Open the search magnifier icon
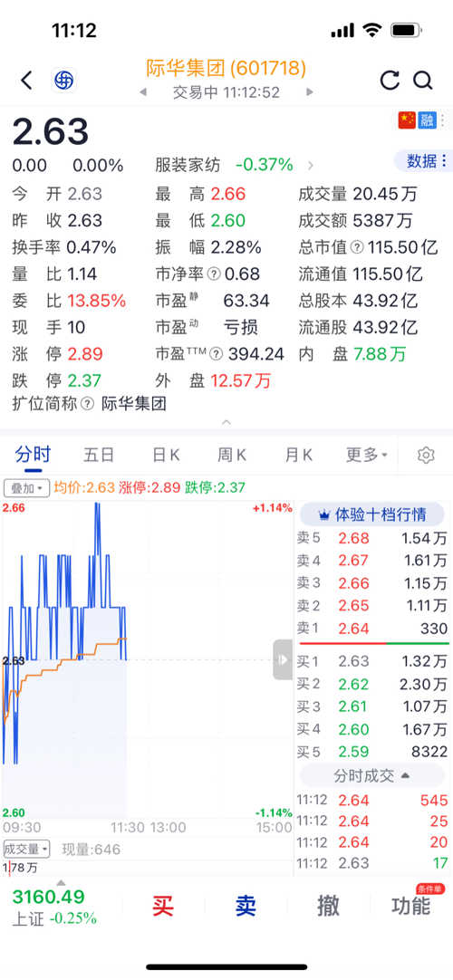The height and width of the screenshot is (980, 453). pos(423,80)
